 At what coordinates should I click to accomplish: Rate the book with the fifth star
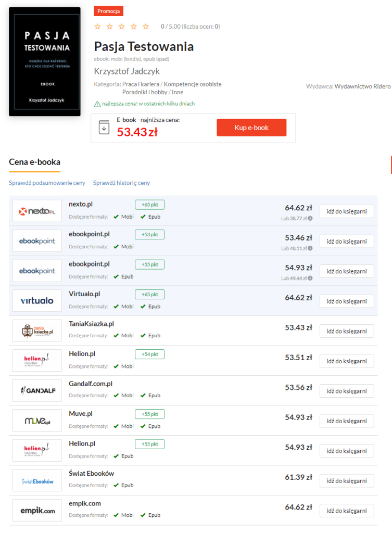pos(146,27)
